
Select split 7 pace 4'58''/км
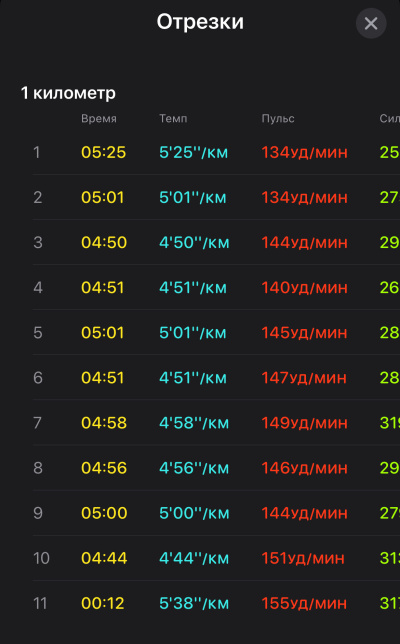(194, 423)
